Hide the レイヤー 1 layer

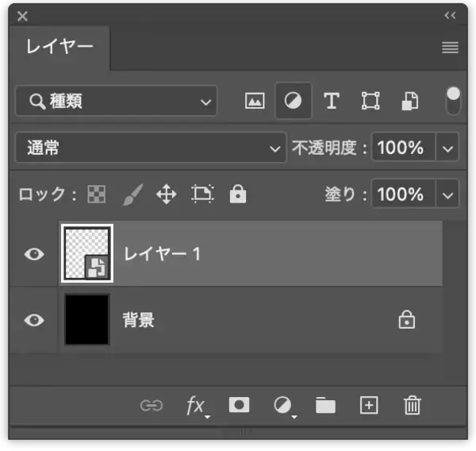[x=34, y=254]
